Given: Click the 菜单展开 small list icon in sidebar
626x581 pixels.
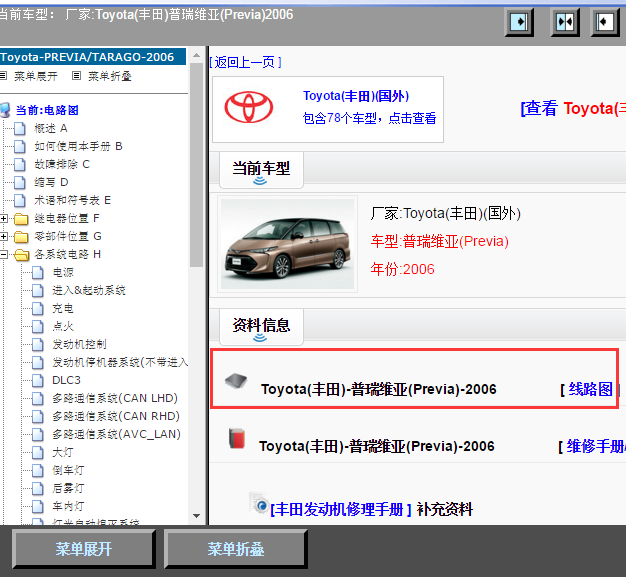Looking at the screenshot, I should 3,75.
